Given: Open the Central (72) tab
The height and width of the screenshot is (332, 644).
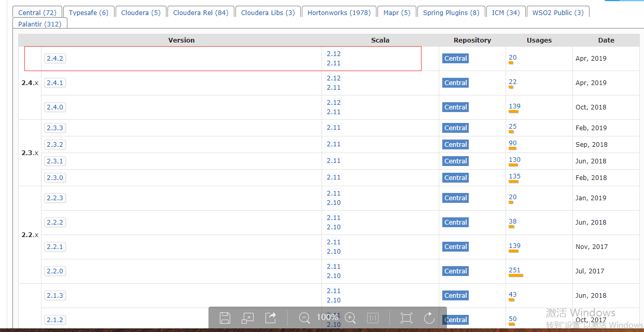Looking at the screenshot, I should pos(37,12).
